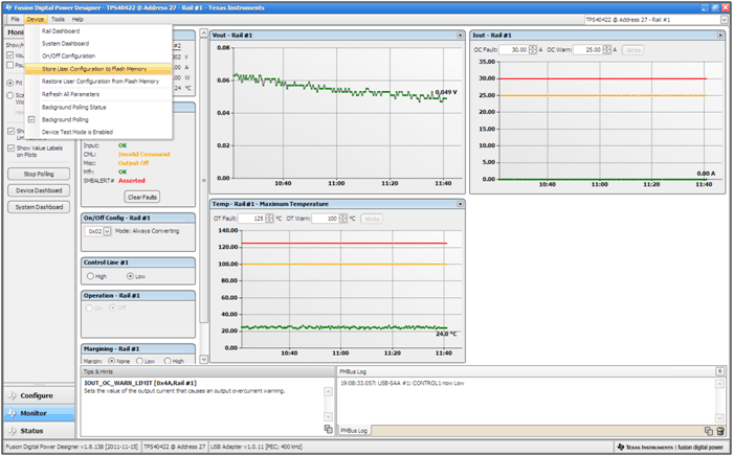Click the OT Fault value stepper arrows
The image size is (734, 456).
[x=270, y=218]
